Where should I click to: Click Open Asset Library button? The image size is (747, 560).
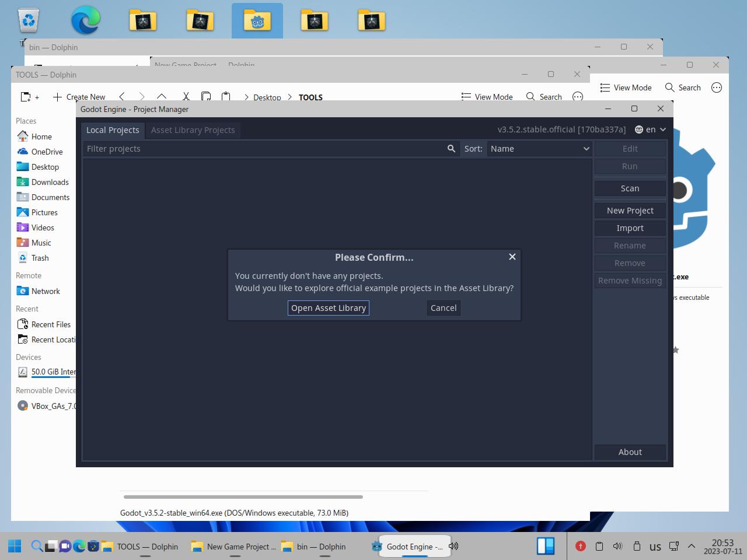(329, 308)
